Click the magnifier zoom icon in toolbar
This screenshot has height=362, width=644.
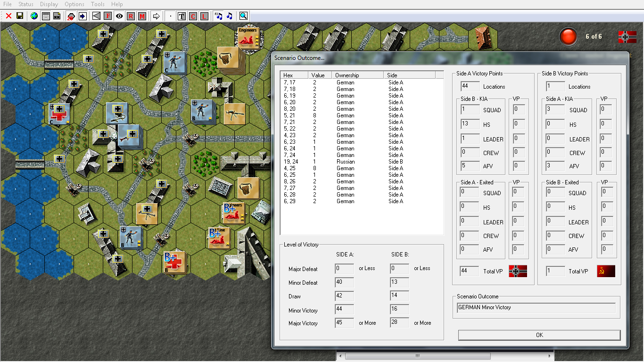pos(243,16)
